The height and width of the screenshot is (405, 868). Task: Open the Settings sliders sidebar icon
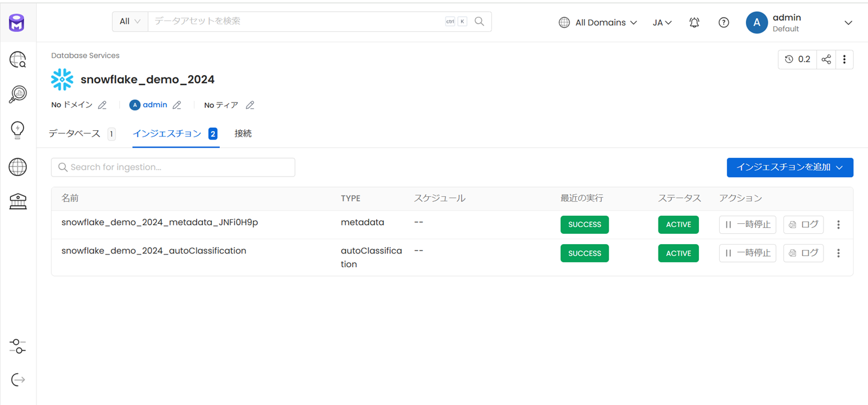tap(18, 346)
